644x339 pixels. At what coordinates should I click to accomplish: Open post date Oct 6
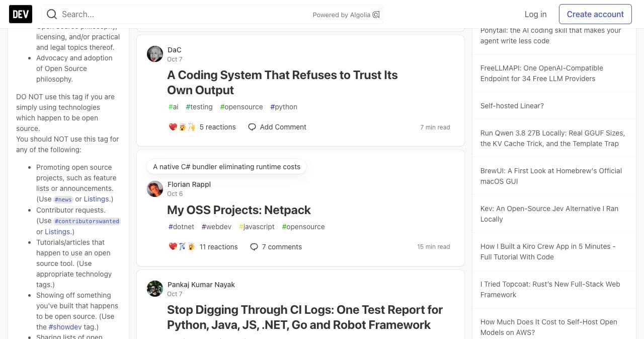175,193
